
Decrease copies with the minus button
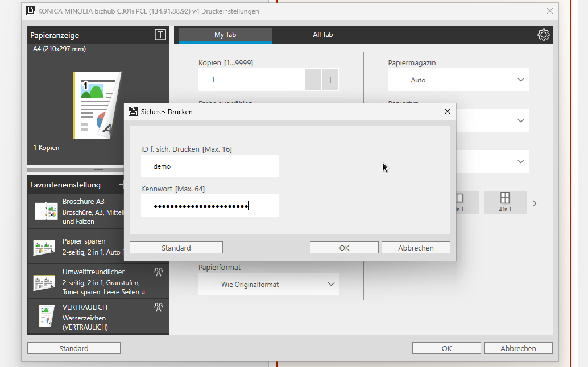click(313, 80)
